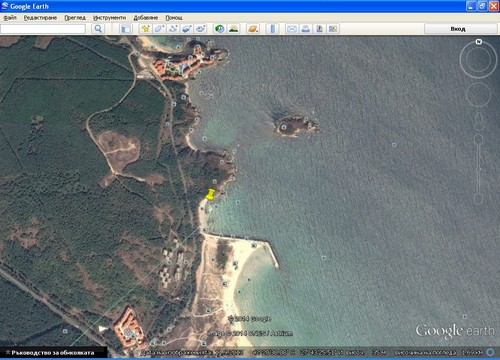Toggle sunlight across the landscape icon
The image size is (500, 360).
point(234,29)
